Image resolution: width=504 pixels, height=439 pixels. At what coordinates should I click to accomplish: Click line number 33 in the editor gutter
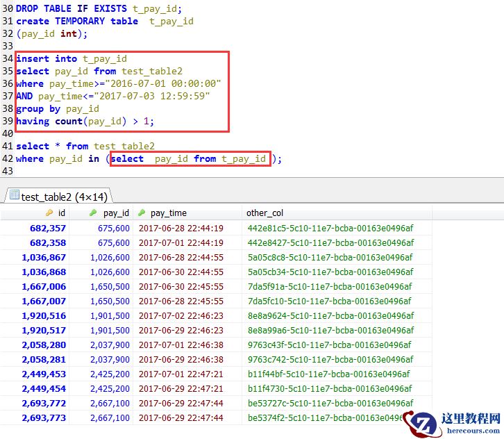pos(8,46)
